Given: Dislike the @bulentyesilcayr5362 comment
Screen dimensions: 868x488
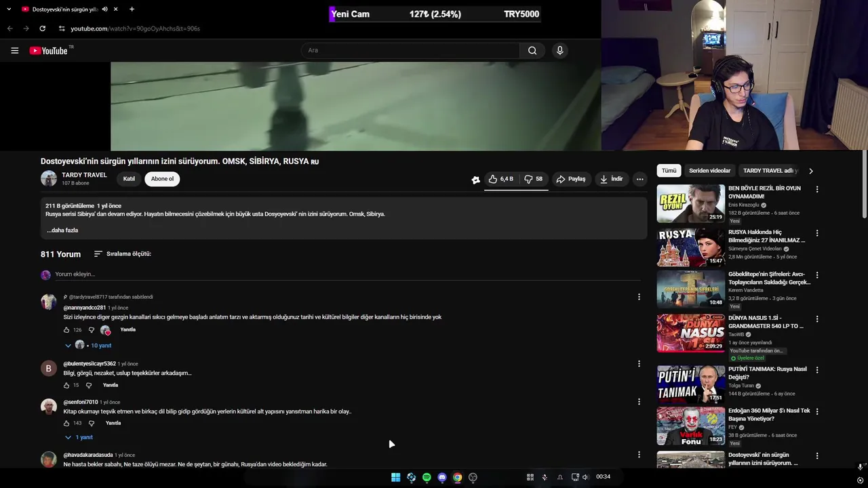Looking at the screenshot, I should pos(88,385).
